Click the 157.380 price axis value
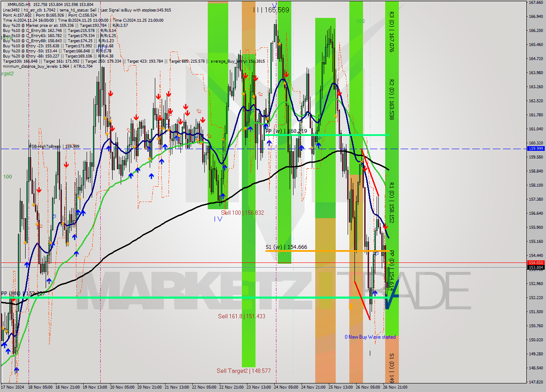The height and width of the screenshot is (392, 546). click(x=536, y=199)
